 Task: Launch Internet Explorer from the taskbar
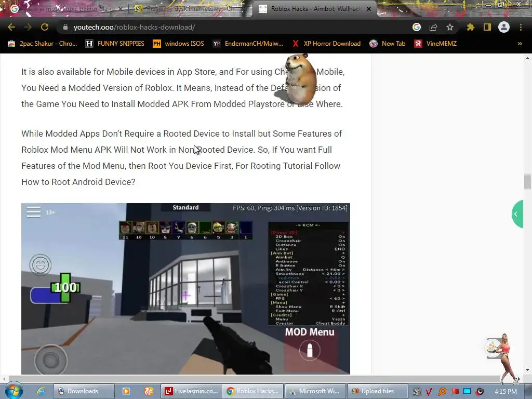coord(41,391)
